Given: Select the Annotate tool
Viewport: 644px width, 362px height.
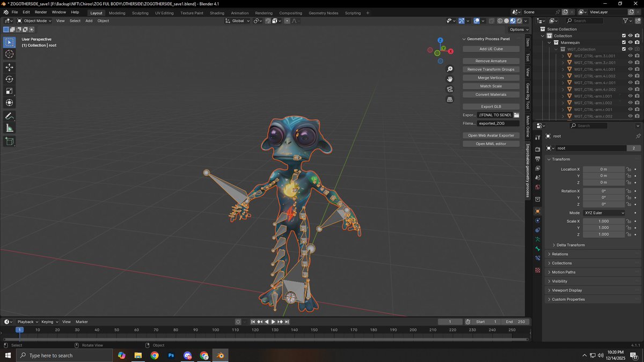Looking at the screenshot, I should point(10,116).
